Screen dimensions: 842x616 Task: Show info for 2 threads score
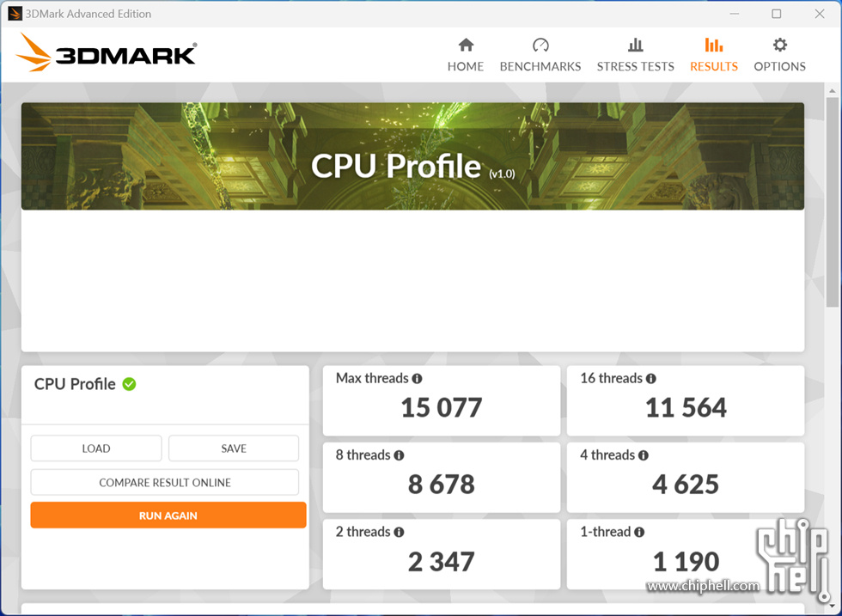tap(399, 532)
